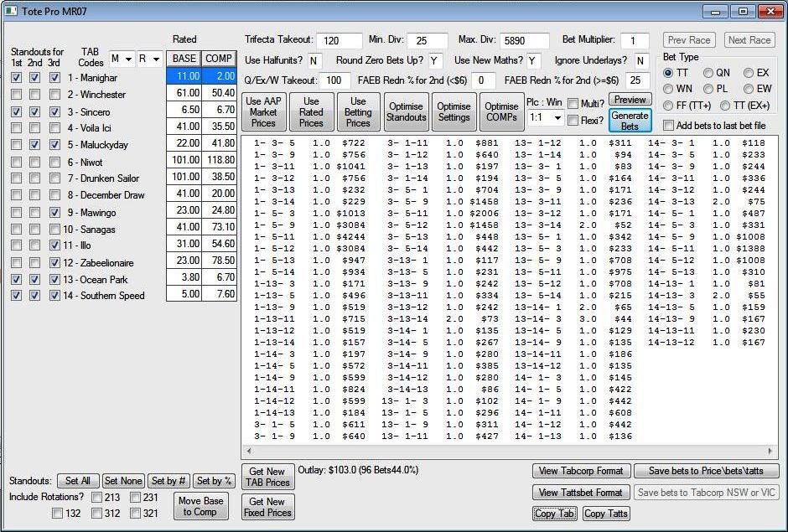Enable the 321 rotation checkbox
The width and height of the screenshot is (788, 532).
tap(135, 514)
